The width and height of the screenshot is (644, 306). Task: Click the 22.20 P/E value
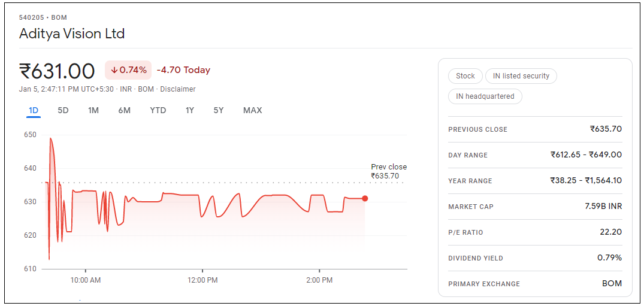(x=610, y=232)
